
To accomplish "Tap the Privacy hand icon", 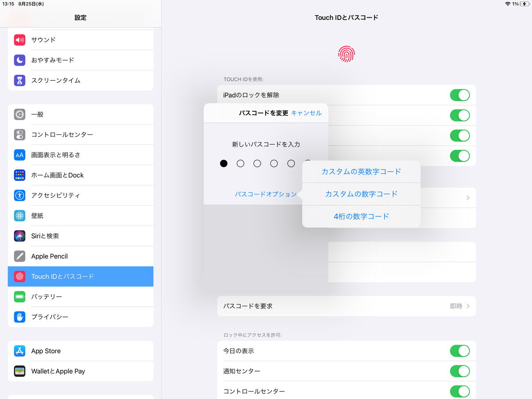I will pos(20,317).
